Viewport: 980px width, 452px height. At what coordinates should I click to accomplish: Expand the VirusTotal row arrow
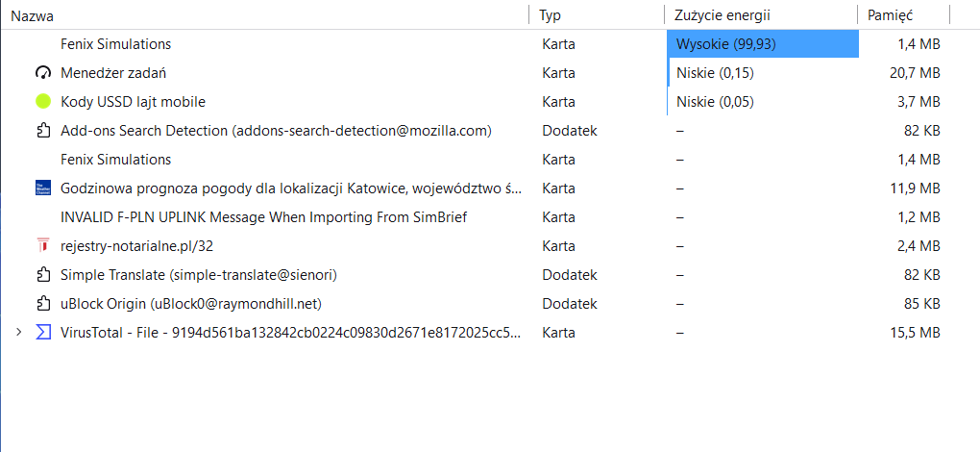(19, 332)
